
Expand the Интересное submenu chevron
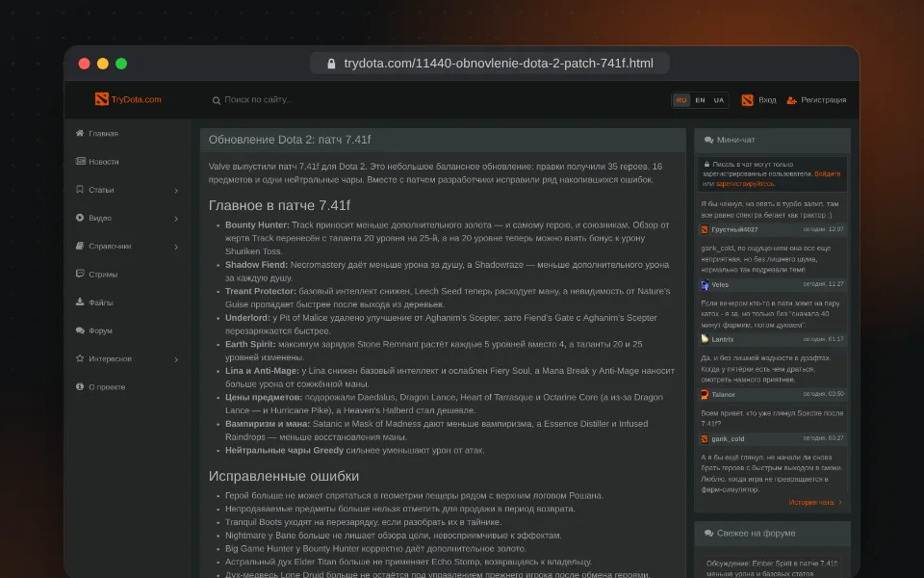pos(176,359)
